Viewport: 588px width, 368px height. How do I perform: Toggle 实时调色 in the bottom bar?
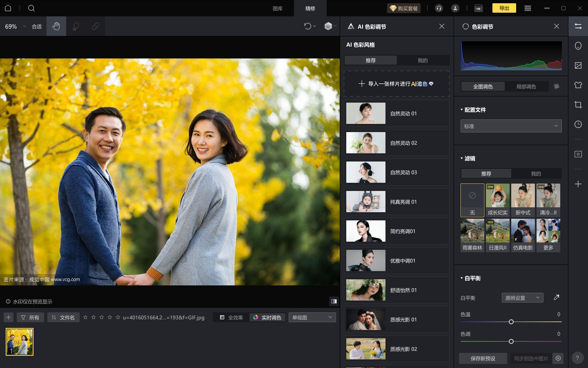(x=267, y=317)
